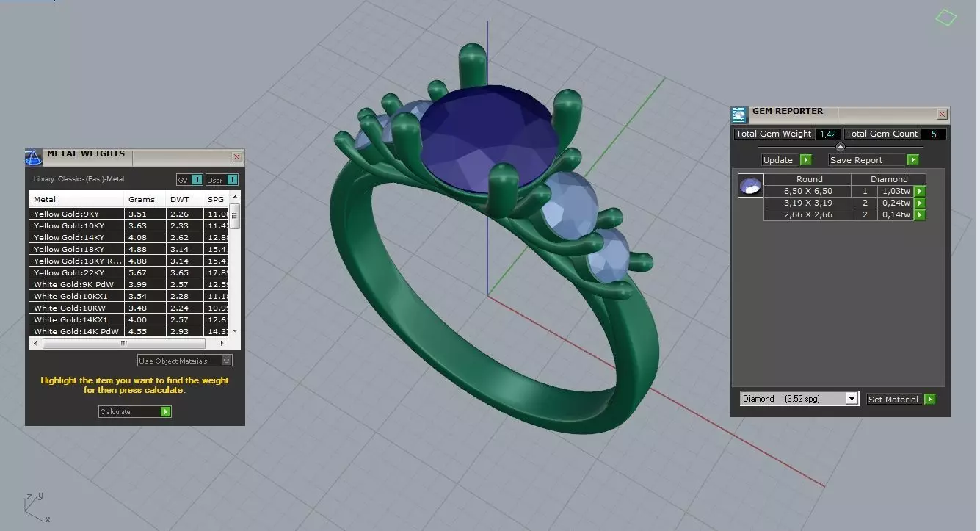Close the Metal Weights panel
980x531 pixels.
[236, 157]
